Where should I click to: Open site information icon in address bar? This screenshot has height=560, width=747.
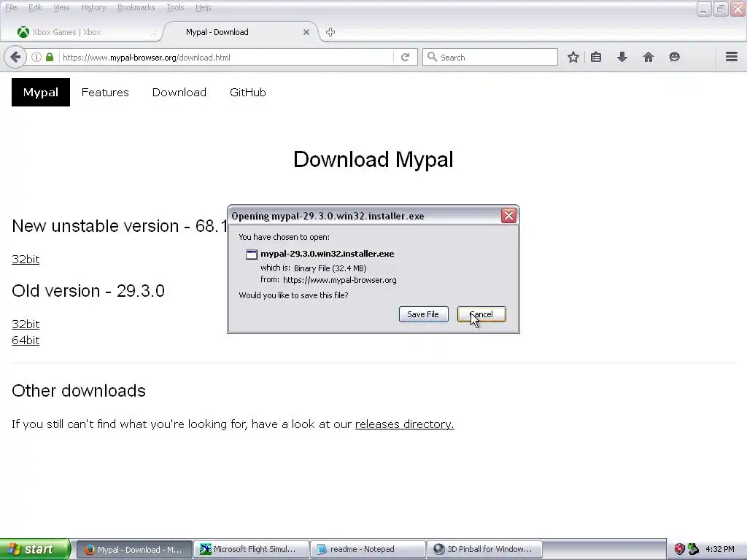coord(36,57)
